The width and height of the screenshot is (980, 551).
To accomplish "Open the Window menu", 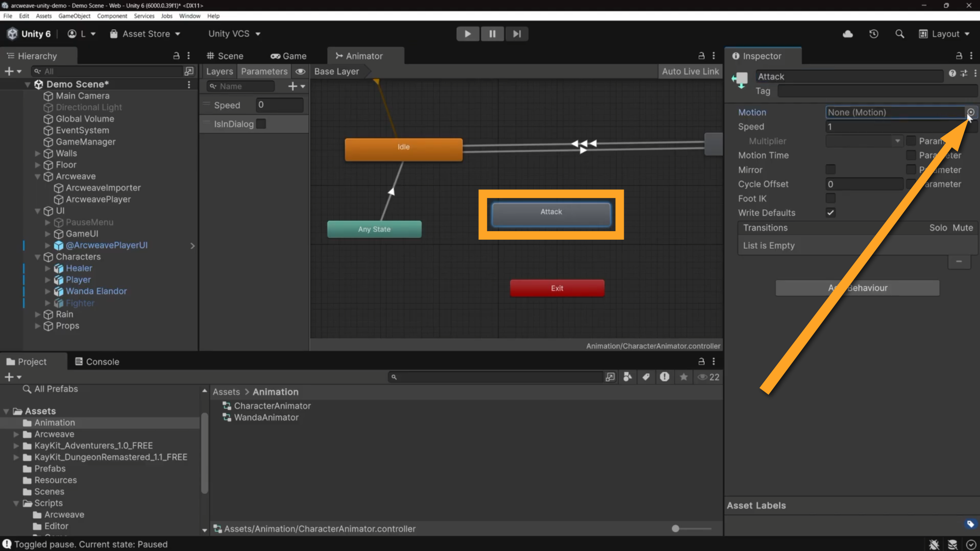I will [x=189, y=16].
